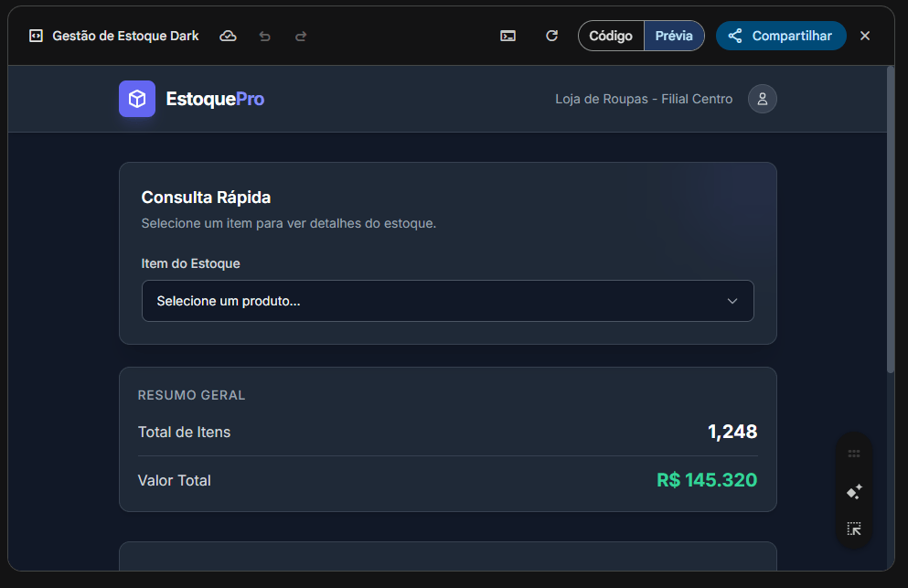Undo with the left curved arrow
The width and height of the screenshot is (908, 588).
[264, 37]
